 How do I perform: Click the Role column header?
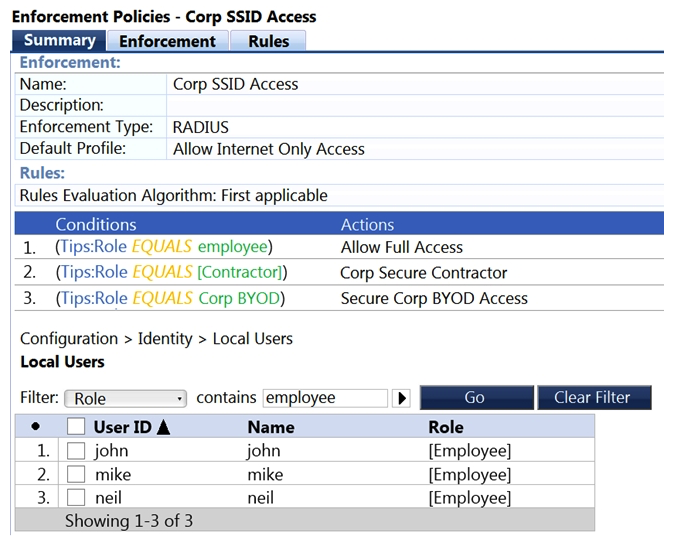pos(445,427)
